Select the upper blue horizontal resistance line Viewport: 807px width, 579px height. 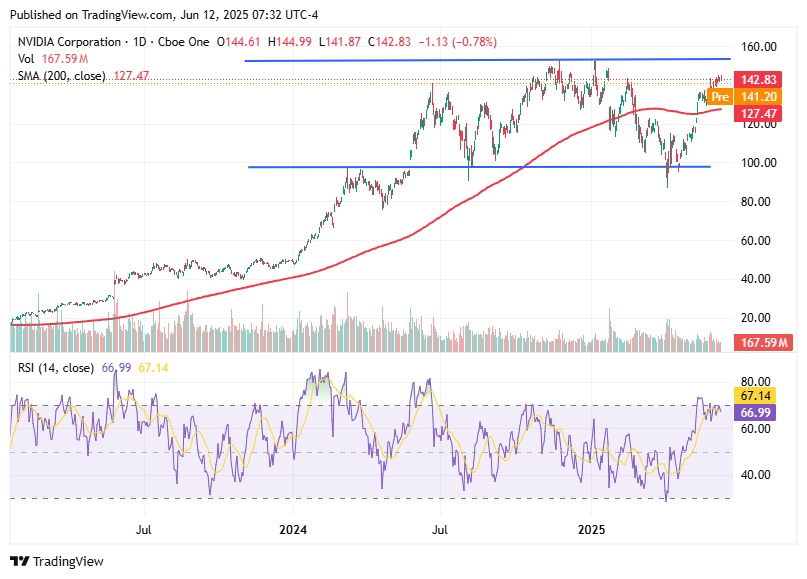[487, 60]
